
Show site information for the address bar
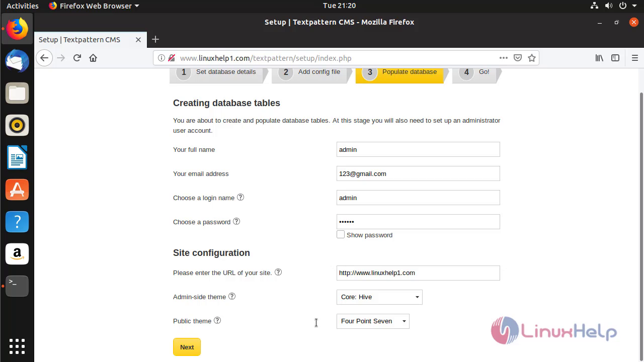pos(162,58)
